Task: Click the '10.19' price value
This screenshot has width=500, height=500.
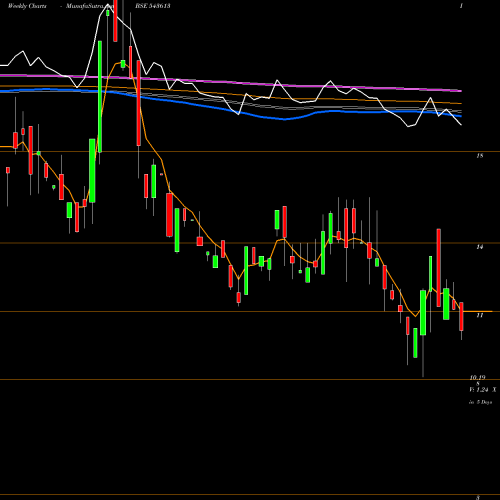Action: pyautogui.click(x=477, y=378)
